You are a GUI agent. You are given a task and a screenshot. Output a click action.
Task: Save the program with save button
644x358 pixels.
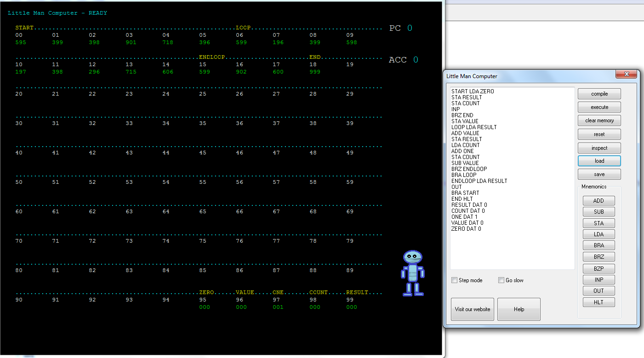pyautogui.click(x=599, y=174)
